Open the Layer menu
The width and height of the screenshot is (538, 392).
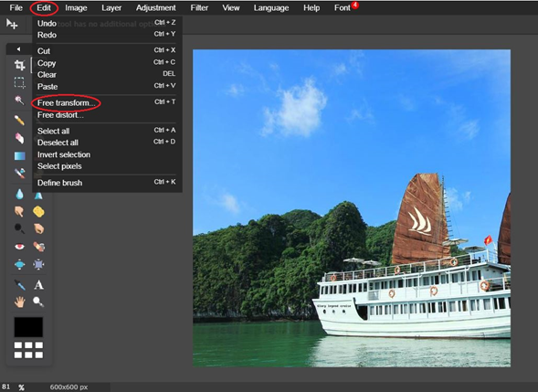click(111, 7)
